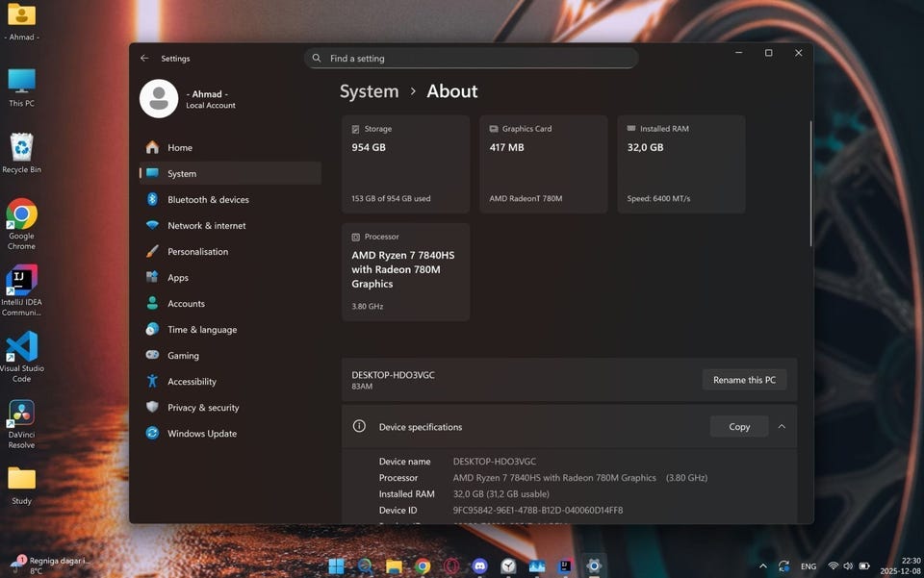Click the Find a setting search box

pos(472,59)
